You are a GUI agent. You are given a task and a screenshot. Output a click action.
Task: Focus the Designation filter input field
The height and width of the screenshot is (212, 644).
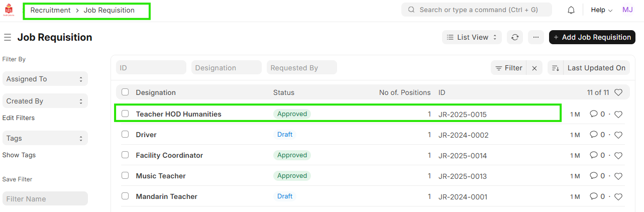(226, 68)
